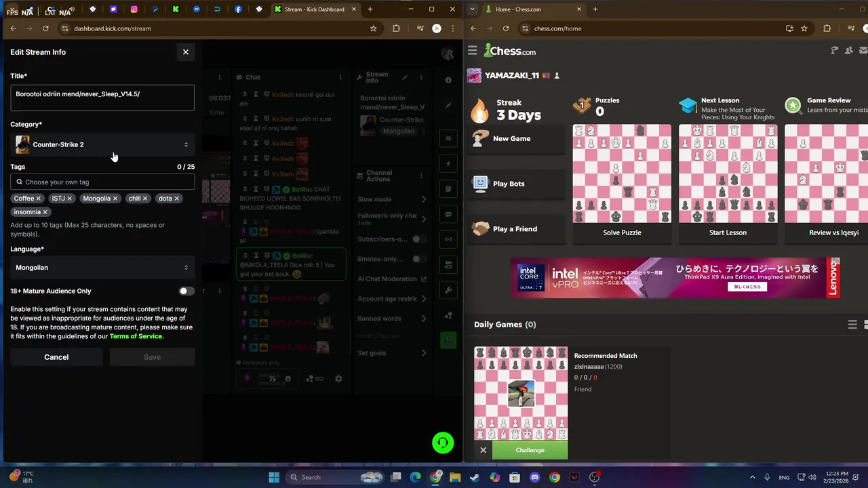Open Steam from the taskbar

[x=475, y=477]
